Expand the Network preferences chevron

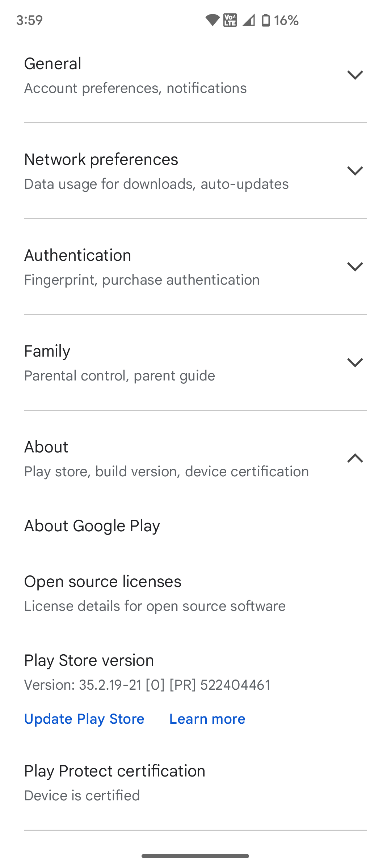pyautogui.click(x=355, y=171)
